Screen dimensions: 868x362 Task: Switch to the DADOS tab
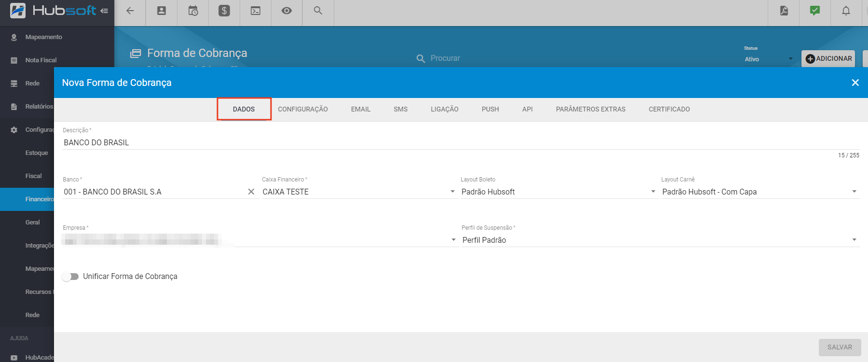click(244, 109)
